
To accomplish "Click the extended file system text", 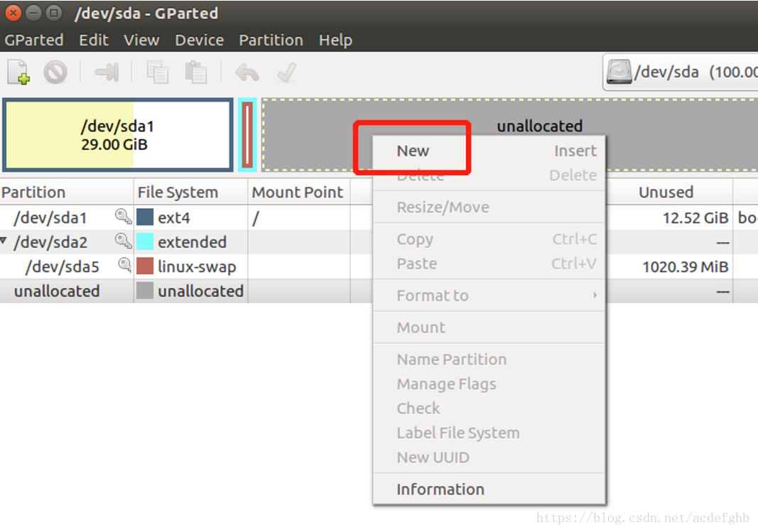I will coord(192,242).
